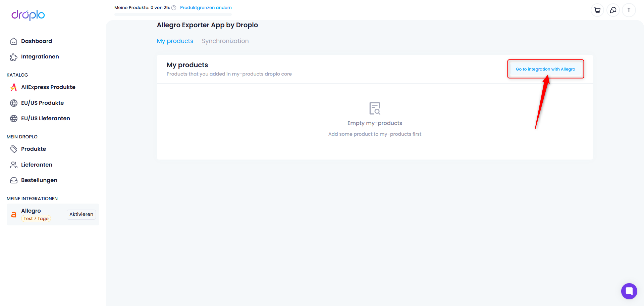The width and height of the screenshot is (644, 306).
Task: Click Produktgrenzen ändern link
Action: coord(206,7)
